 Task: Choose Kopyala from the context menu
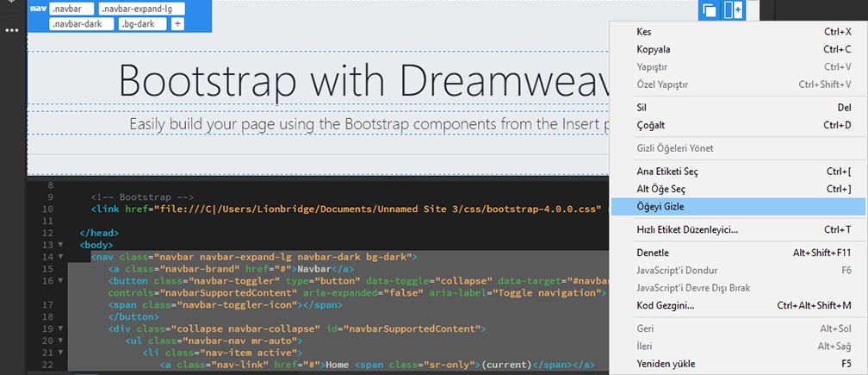coord(737,49)
